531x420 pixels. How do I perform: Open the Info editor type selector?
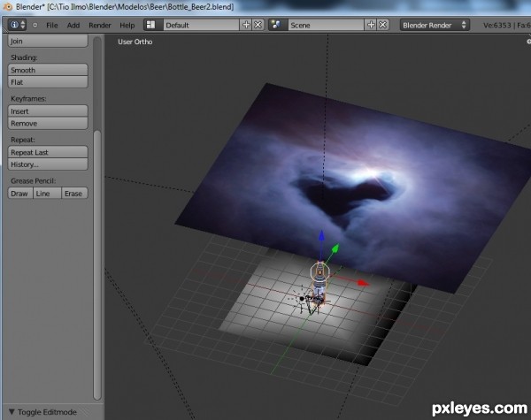18,25
